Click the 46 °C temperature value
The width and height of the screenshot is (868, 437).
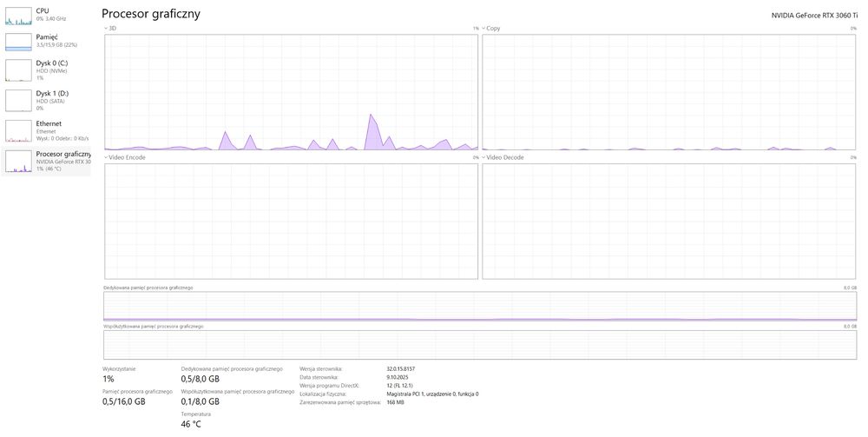pos(191,424)
